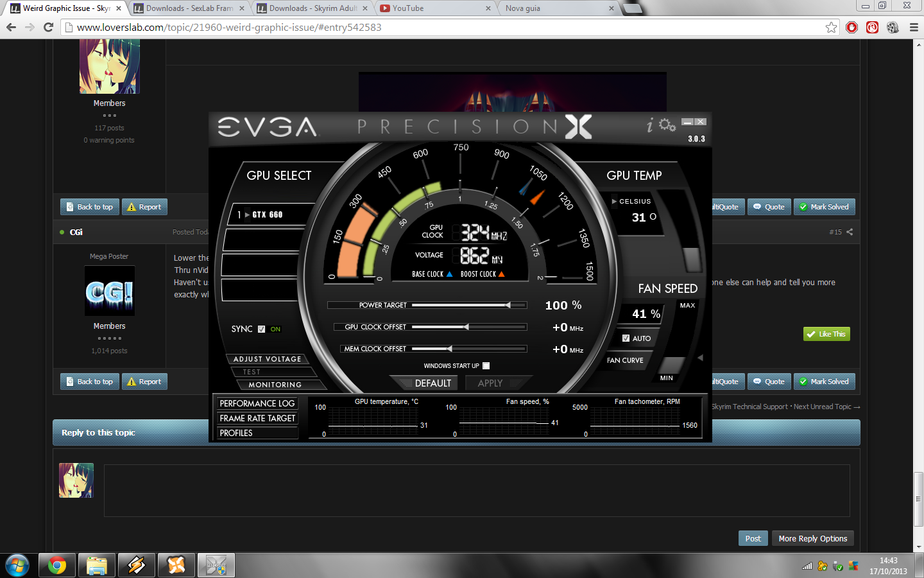Click the Power Target slider

coord(469,305)
